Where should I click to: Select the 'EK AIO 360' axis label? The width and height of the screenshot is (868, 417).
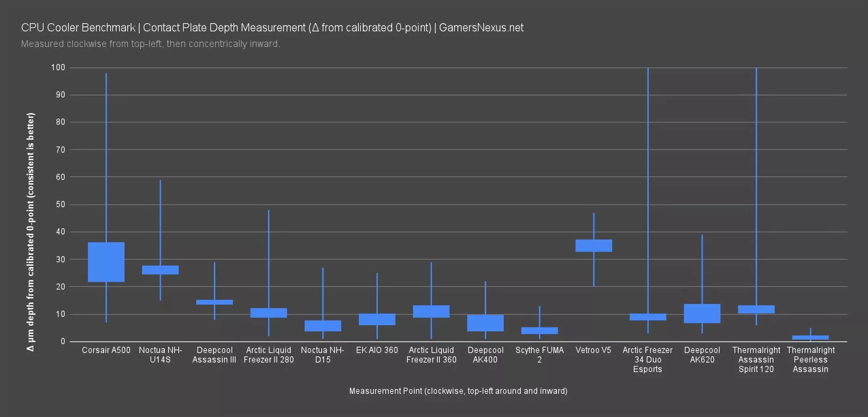tap(377, 350)
